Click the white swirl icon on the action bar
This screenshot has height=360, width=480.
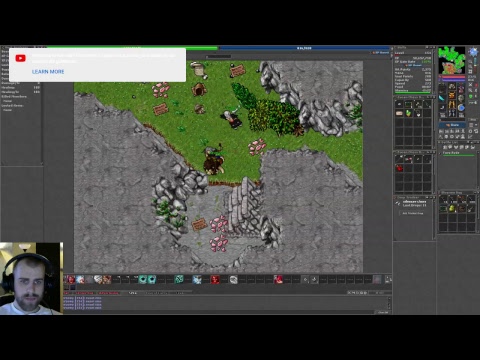pyautogui.click(x=233, y=279)
